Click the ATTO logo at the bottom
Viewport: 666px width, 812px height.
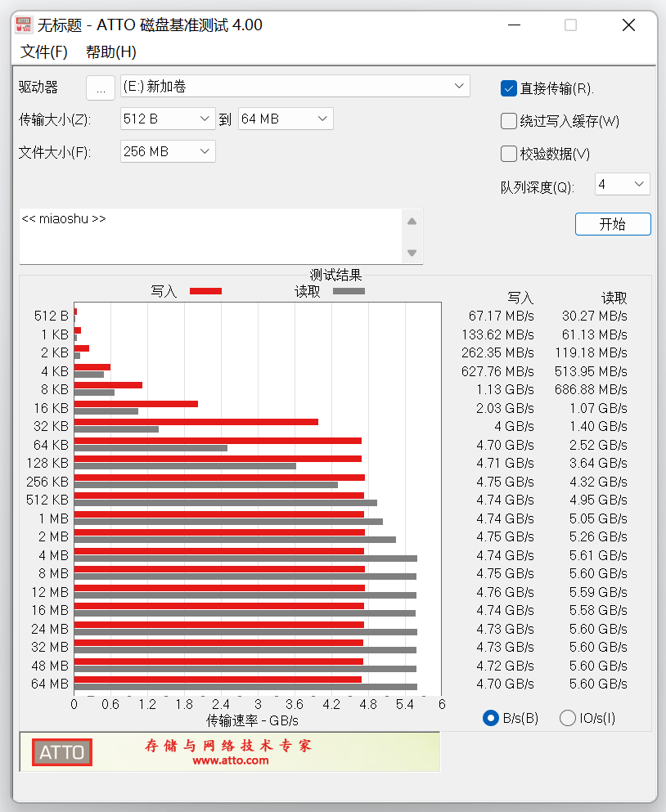click(x=61, y=752)
